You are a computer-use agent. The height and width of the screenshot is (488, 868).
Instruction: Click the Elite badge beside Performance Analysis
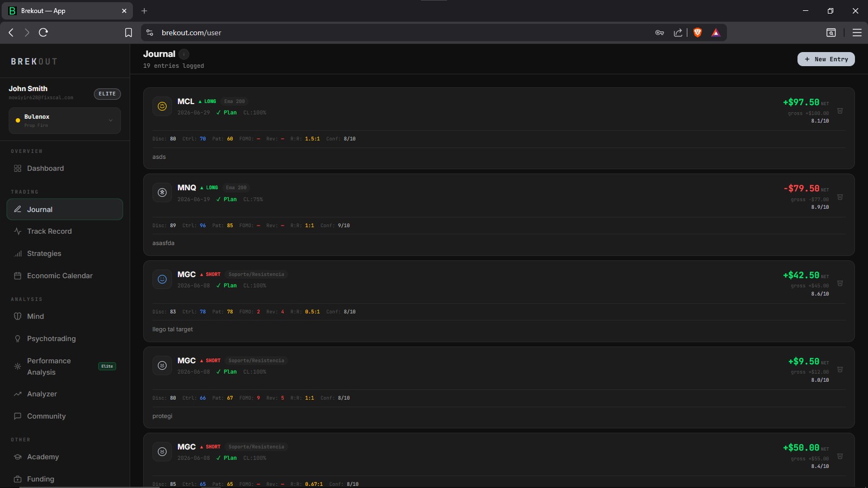pyautogui.click(x=107, y=366)
